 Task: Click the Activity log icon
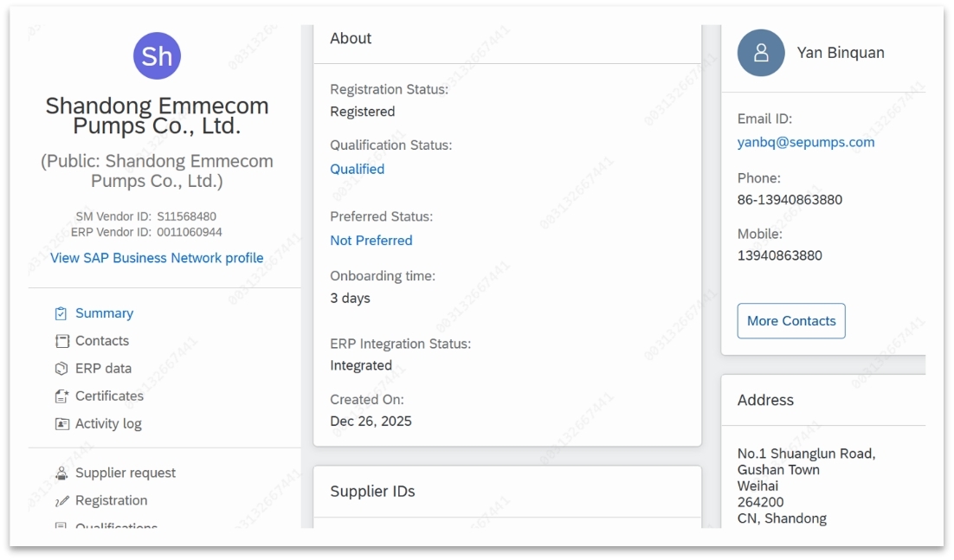(x=61, y=424)
